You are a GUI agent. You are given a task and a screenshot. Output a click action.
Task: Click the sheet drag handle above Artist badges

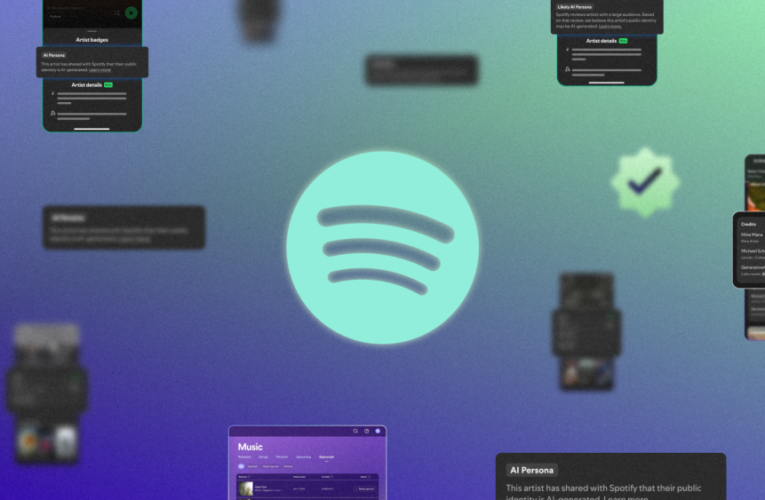point(92,31)
